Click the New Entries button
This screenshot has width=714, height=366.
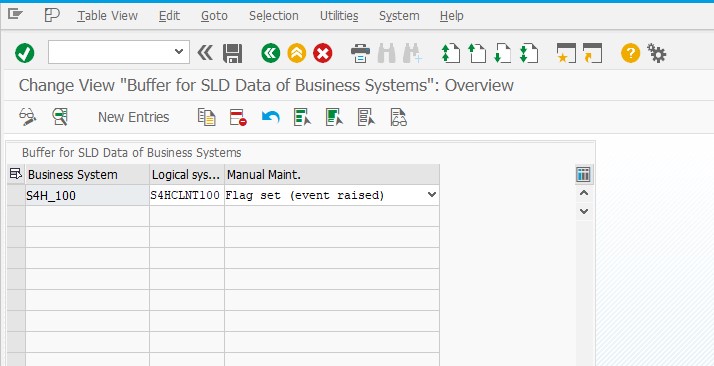click(133, 117)
